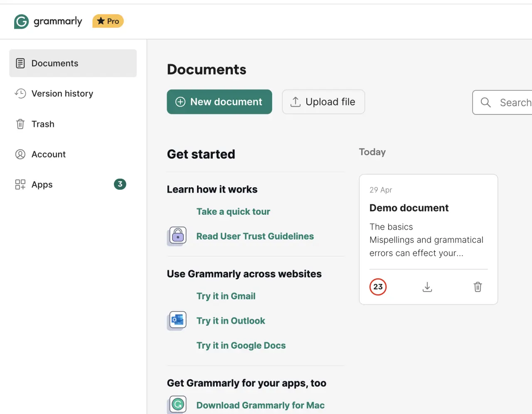Viewport: 532px width, 414px height.
Task: Click Use Grammarly across websites heading
Action: pyautogui.click(x=244, y=274)
